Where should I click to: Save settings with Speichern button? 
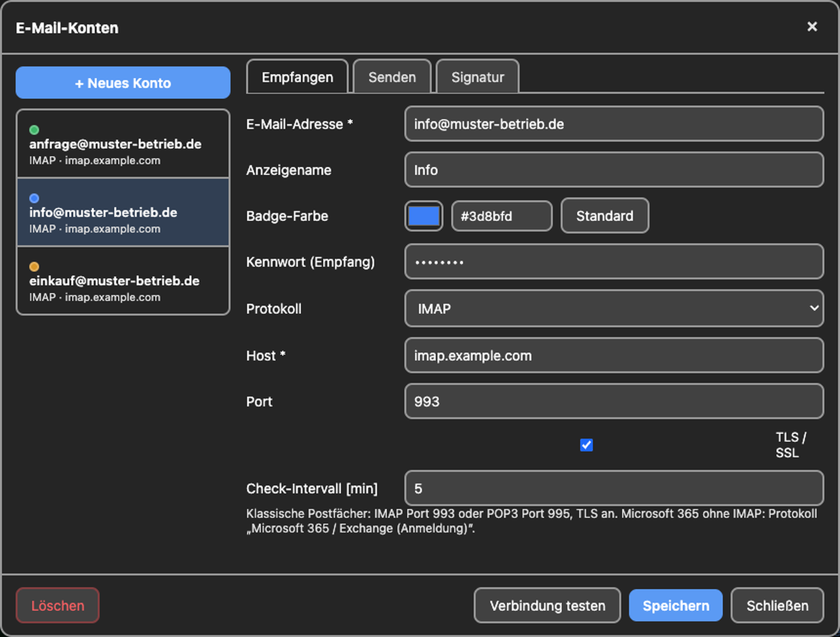pos(675,606)
